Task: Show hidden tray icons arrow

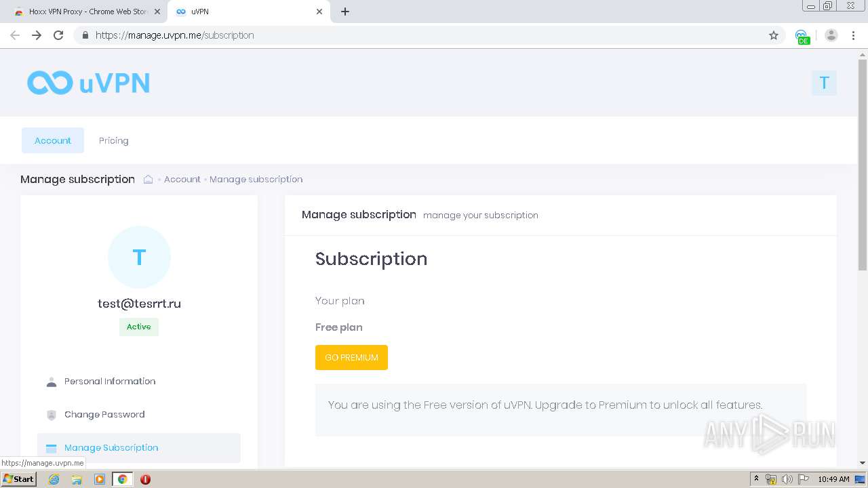Action: point(756,479)
